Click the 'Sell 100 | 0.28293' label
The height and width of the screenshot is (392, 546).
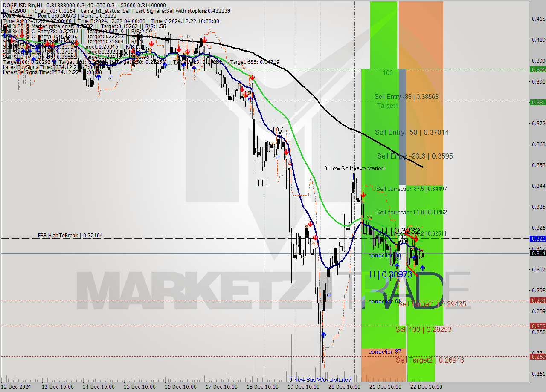point(423,329)
